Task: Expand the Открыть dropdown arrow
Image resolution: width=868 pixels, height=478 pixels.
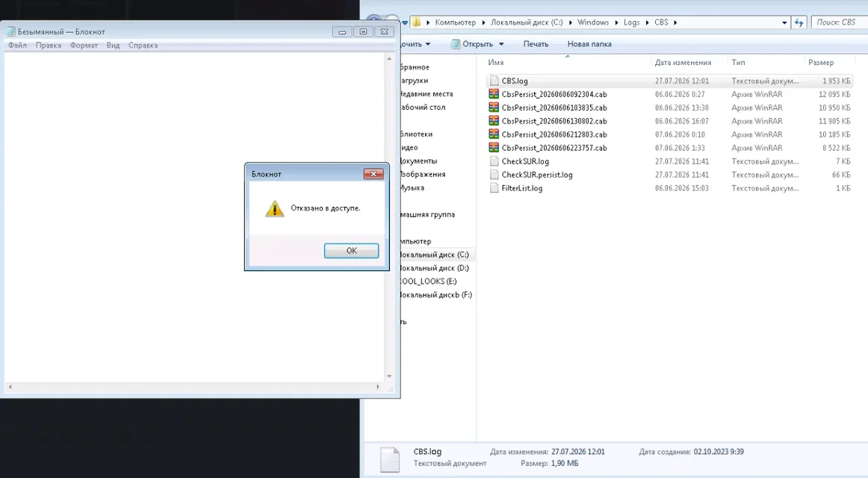Action: [x=501, y=44]
